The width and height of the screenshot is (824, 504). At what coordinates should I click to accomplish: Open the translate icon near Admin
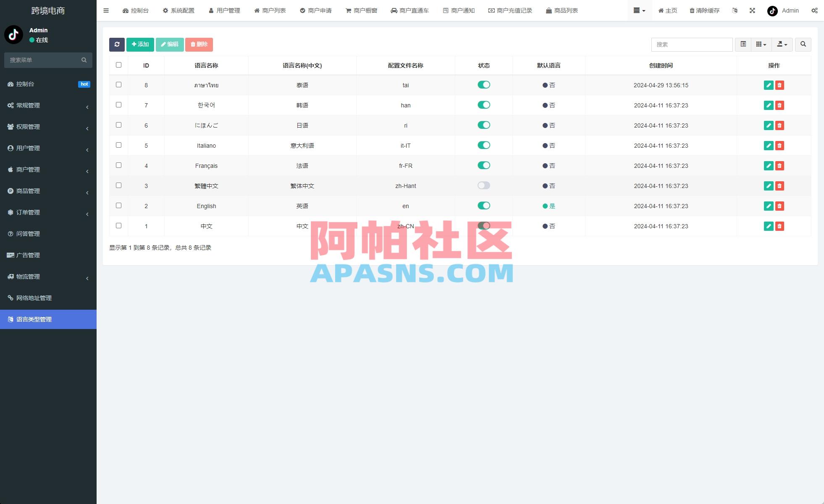click(x=735, y=10)
